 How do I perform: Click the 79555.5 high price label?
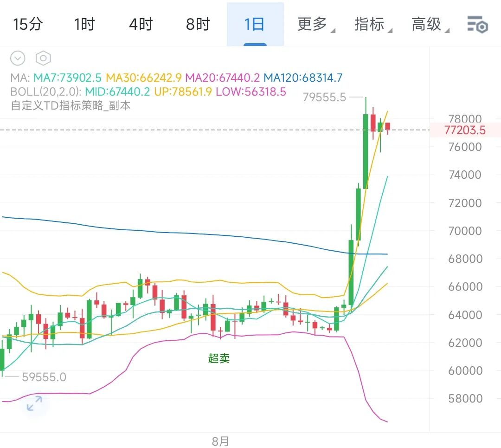[324, 97]
